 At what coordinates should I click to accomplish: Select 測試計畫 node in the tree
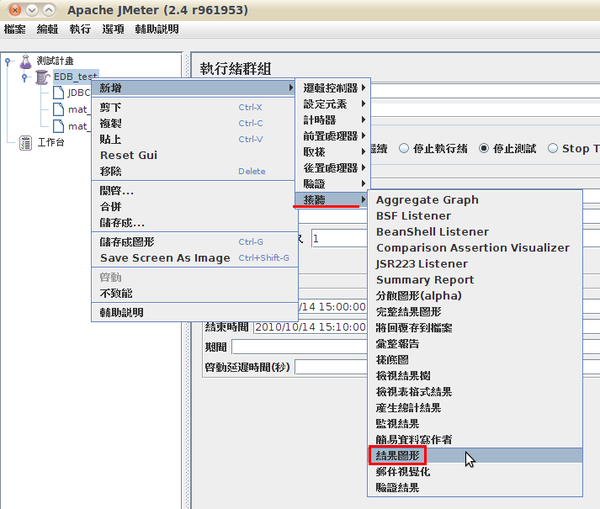tap(55, 61)
